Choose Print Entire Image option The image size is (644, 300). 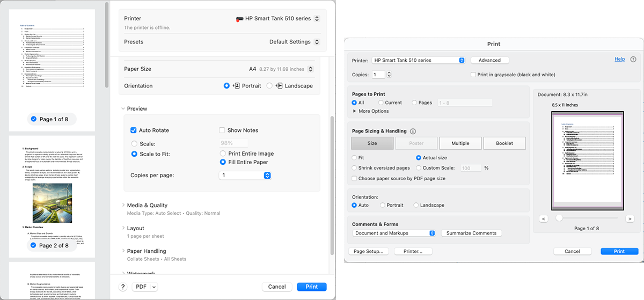point(223,154)
